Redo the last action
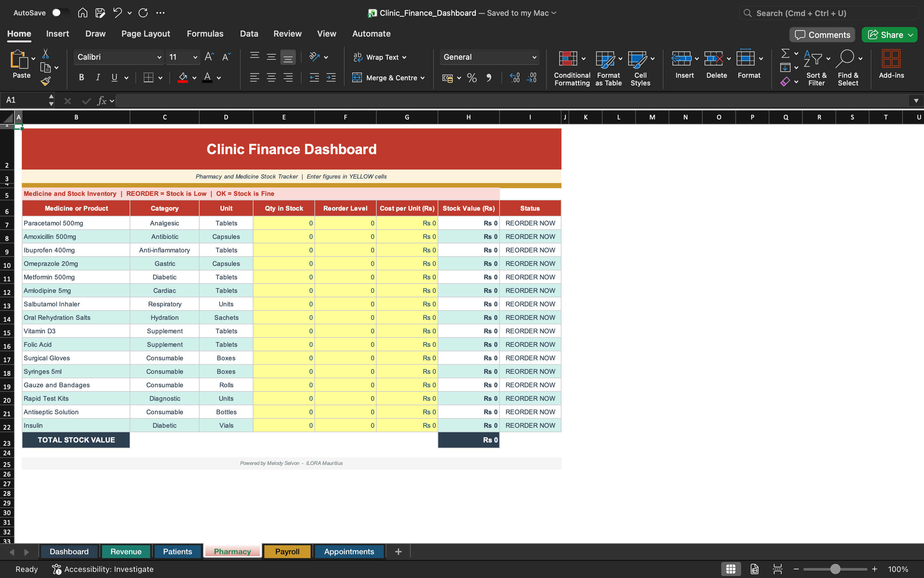924x578 pixels. pos(143,13)
